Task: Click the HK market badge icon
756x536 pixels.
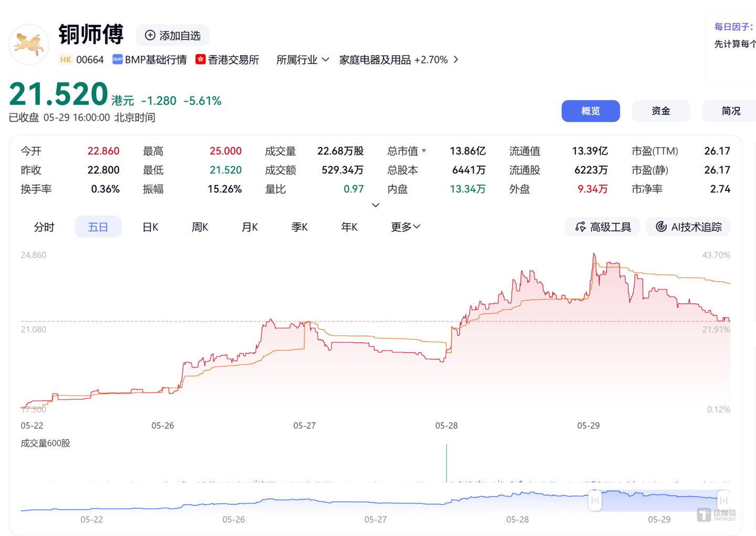Action: click(x=66, y=60)
